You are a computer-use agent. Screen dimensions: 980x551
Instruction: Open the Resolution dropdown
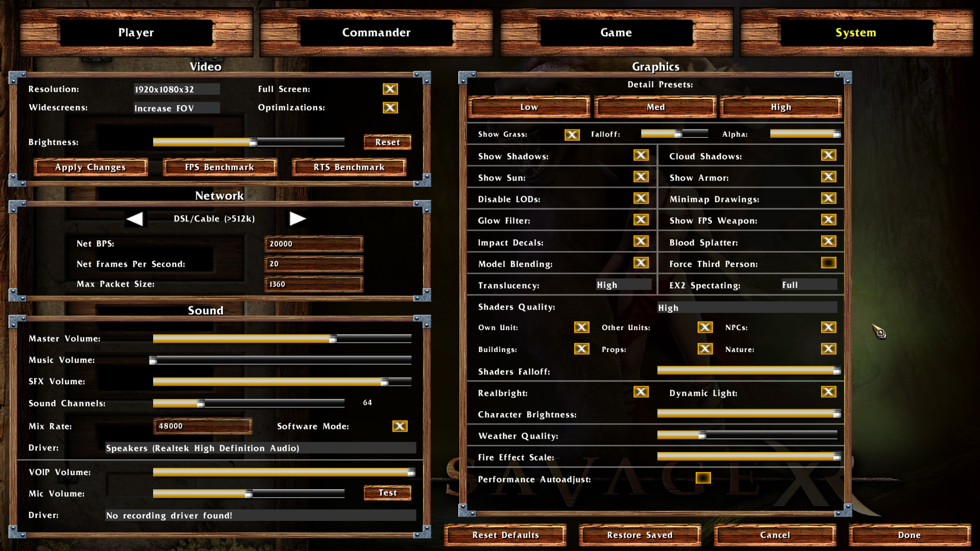click(177, 89)
